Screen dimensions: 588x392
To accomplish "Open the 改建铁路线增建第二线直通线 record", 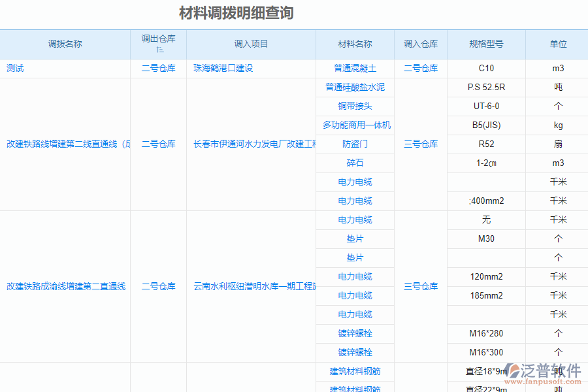I will pyautogui.click(x=65, y=144).
